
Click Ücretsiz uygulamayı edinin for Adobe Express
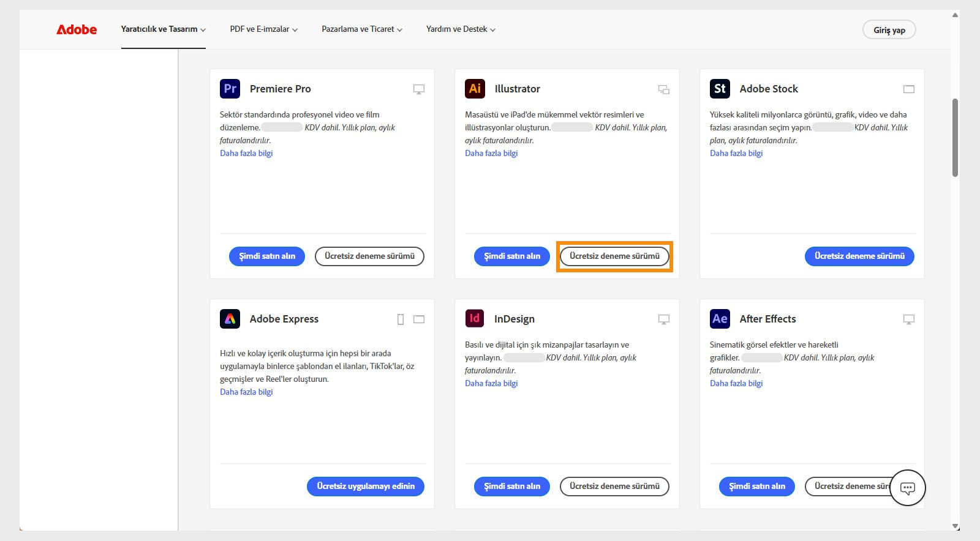366,487
